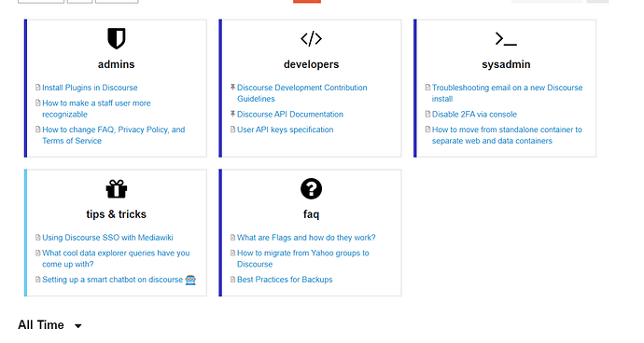The height and width of the screenshot is (343, 644).
Task: Open Discourse API Documentation topic
Action: coord(290,114)
